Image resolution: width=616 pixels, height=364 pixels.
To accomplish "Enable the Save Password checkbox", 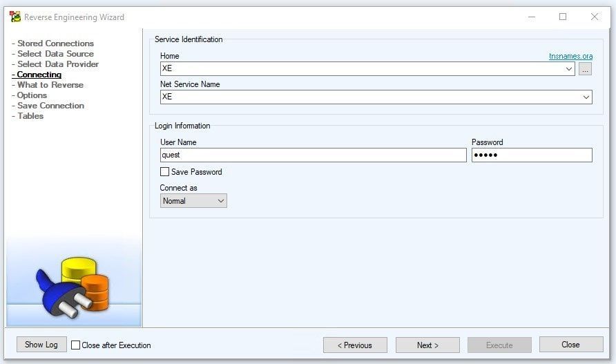I will pyautogui.click(x=164, y=172).
